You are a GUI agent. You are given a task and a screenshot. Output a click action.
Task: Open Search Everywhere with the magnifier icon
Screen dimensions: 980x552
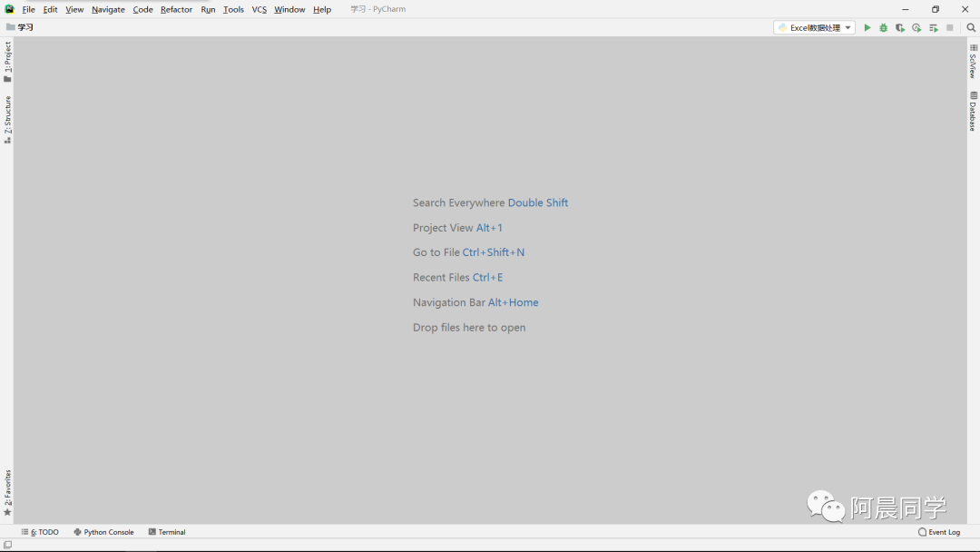pyautogui.click(x=970, y=27)
